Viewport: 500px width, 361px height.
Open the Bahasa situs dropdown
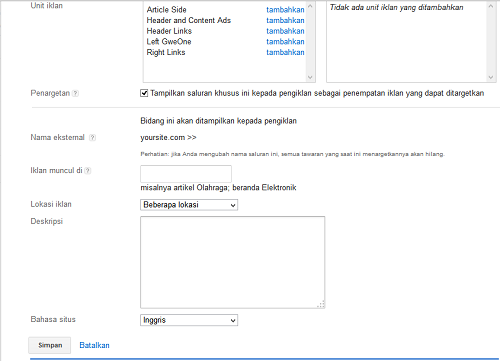click(x=189, y=320)
